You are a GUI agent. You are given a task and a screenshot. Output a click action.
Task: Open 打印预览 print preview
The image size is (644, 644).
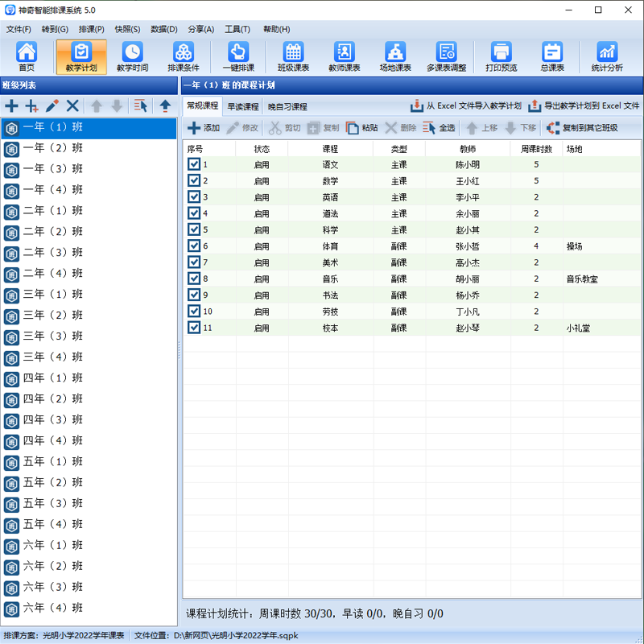501,56
